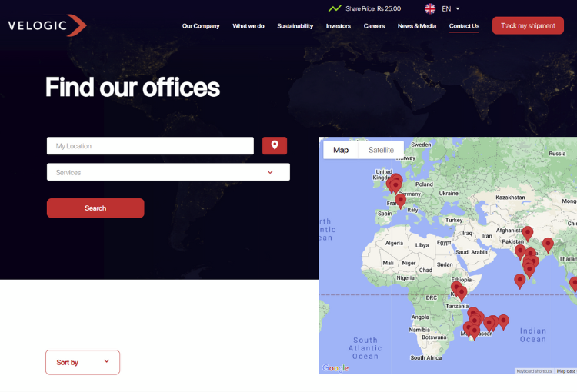
Task: Open the Sort by dropdown
Action: tap(82, 362)
